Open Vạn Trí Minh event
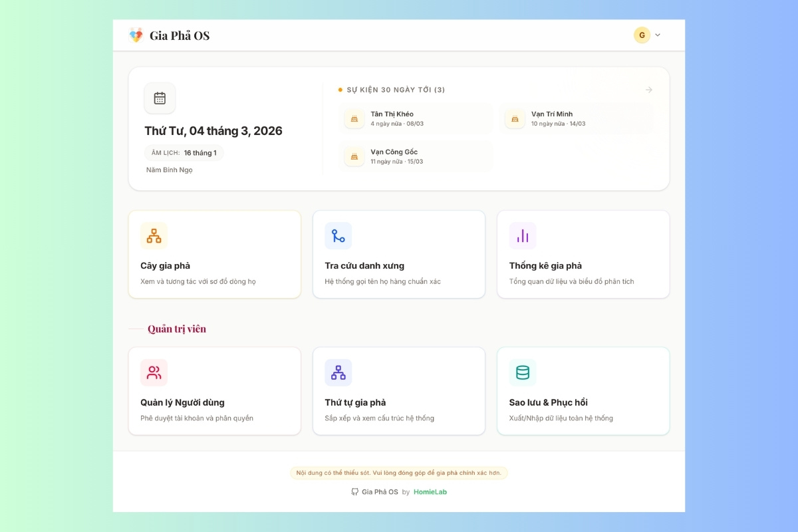The image size is (798, 532). point(576,119)
